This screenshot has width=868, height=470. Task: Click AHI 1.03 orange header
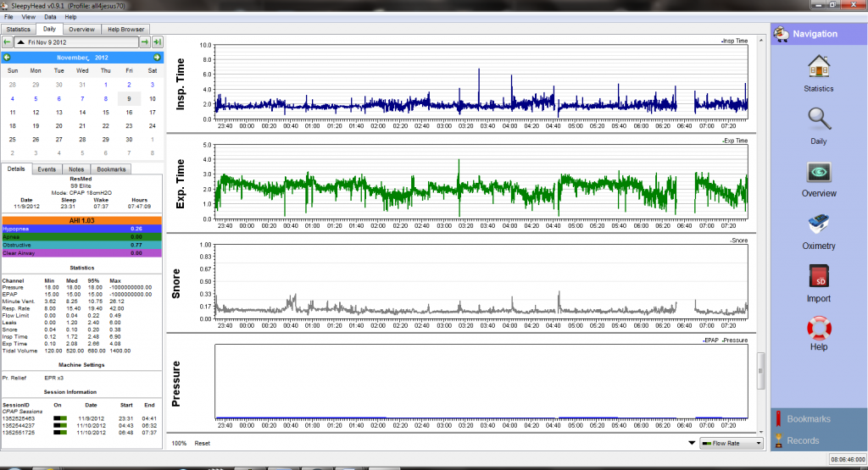point(82,221)
